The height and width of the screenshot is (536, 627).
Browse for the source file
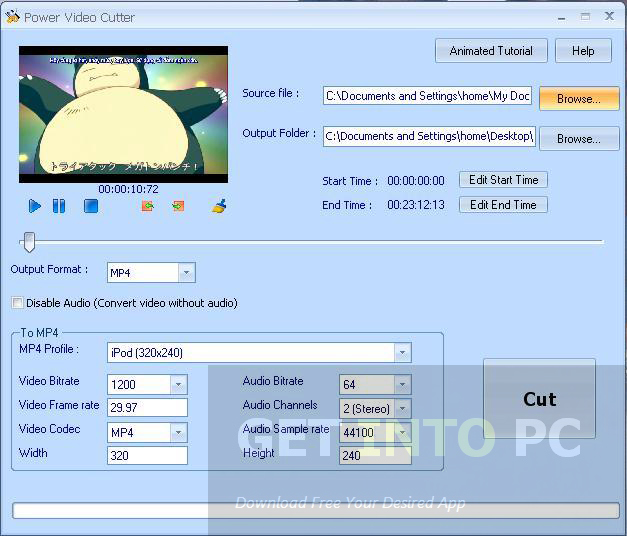[x=579, y=98]
